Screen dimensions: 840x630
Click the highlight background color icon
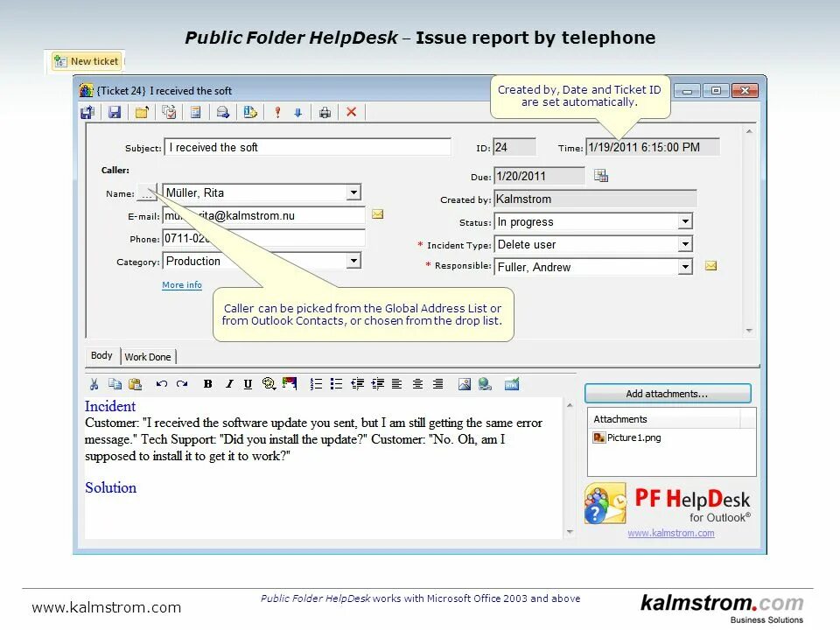coord(290,383)
